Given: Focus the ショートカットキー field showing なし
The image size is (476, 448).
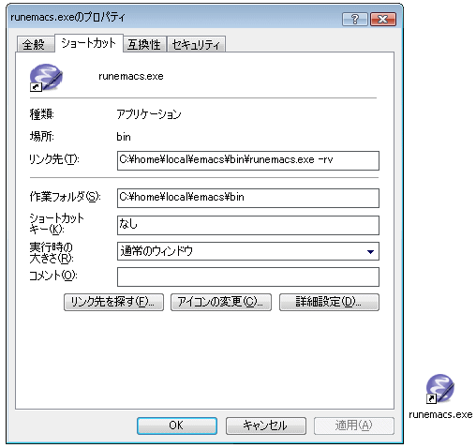Looking at the screenshot, I should coord(248,225).
